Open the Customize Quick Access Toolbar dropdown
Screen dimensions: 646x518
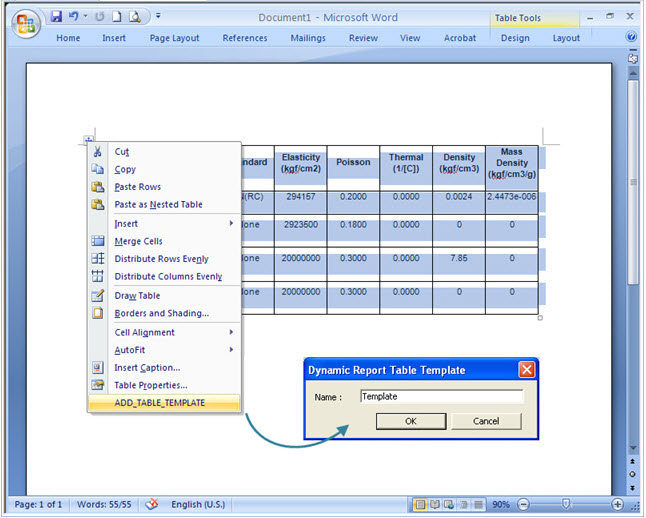point(158,17)
